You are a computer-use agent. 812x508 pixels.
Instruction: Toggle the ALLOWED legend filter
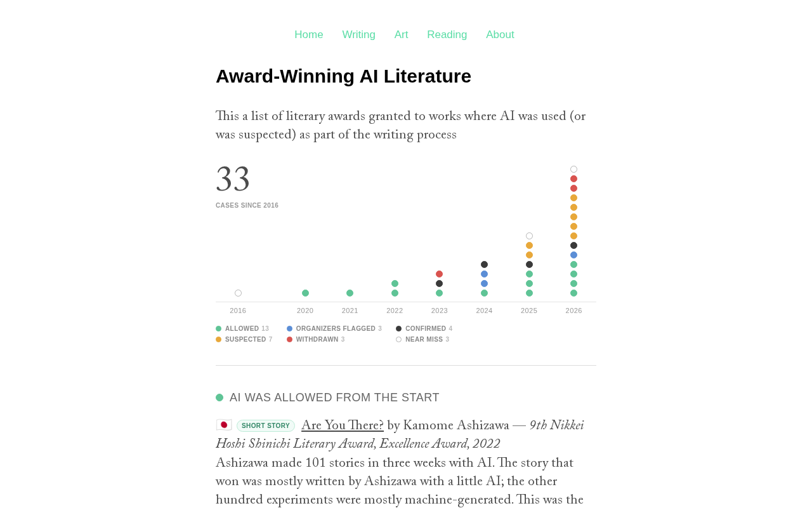tap(242, 329)
